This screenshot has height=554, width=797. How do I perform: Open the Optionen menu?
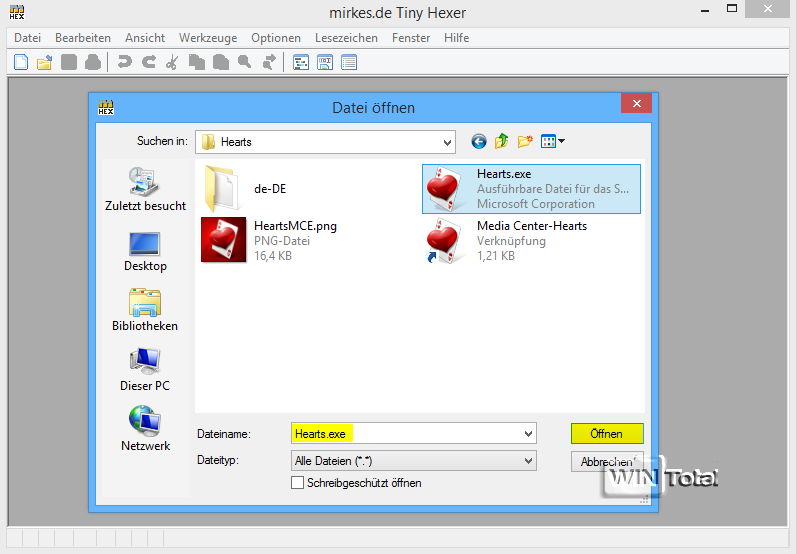click(275, 38)
